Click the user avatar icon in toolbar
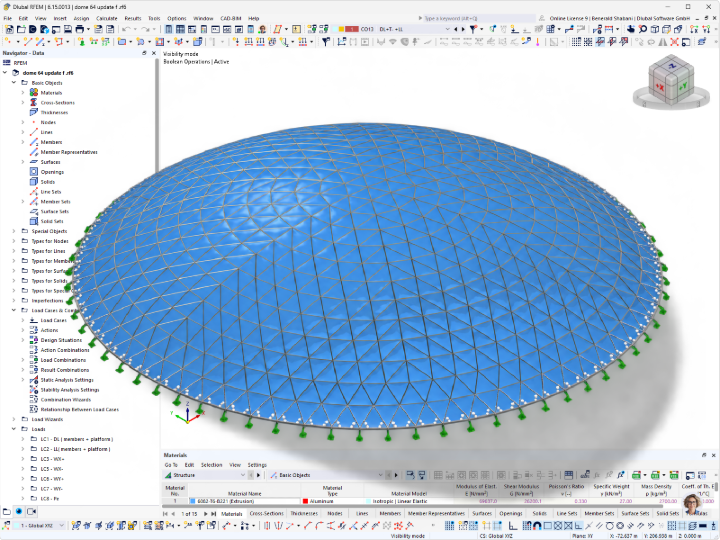This screenshot has width=720, height=540. click(x=263, y=29)
